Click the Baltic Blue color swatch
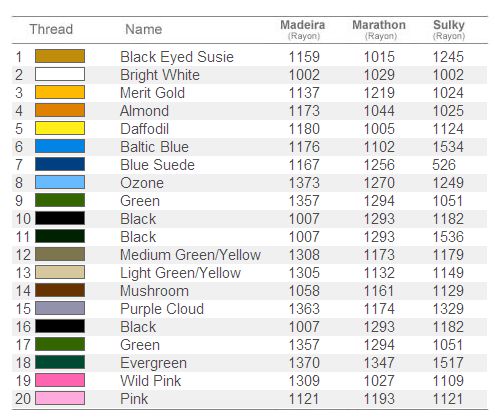The height and width of the screenshot is (420, 500). 60,146
